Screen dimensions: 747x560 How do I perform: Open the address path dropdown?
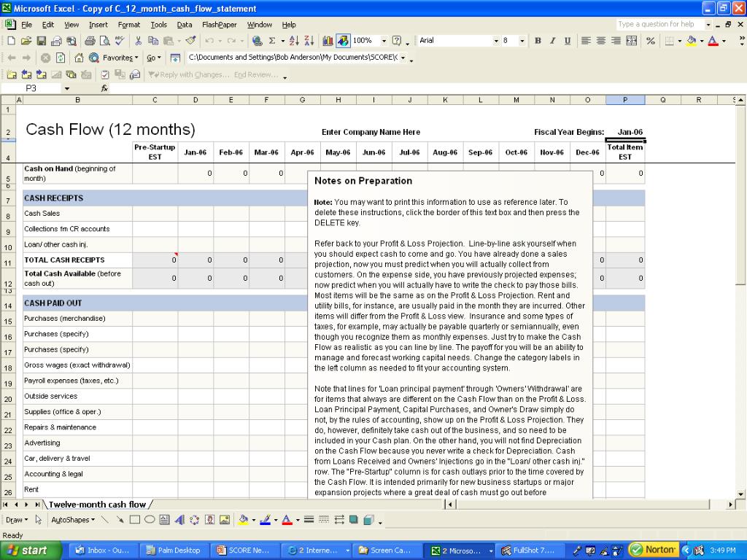pyautogui.click(x=403, y=58)
